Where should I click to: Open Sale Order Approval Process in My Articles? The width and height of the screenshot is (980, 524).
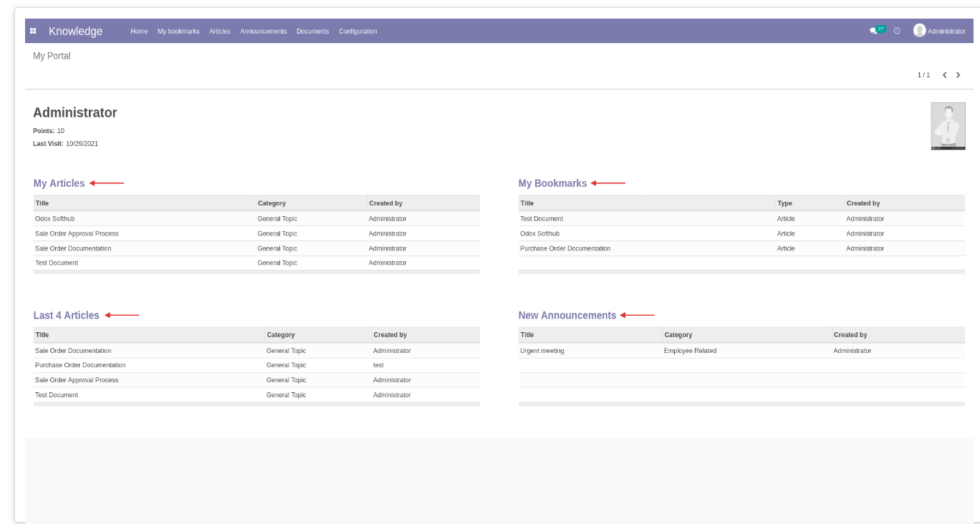[256, 233]
